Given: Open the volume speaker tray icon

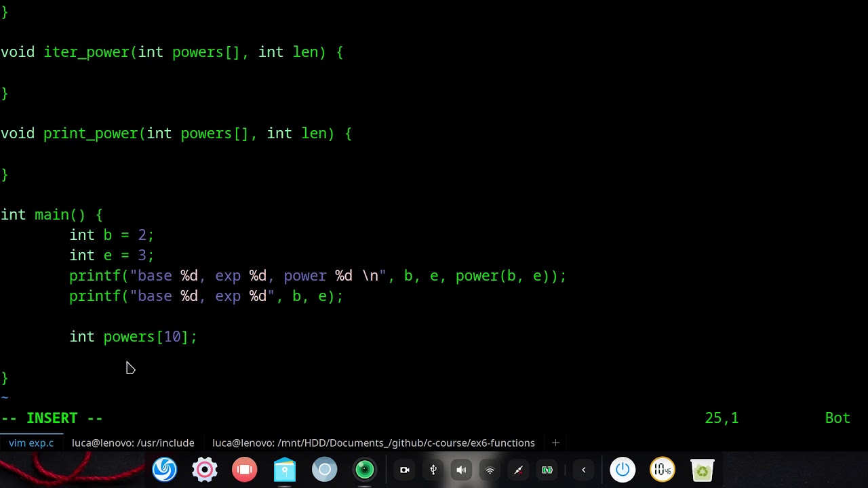Looking at the screenshot, I should 461,470.
